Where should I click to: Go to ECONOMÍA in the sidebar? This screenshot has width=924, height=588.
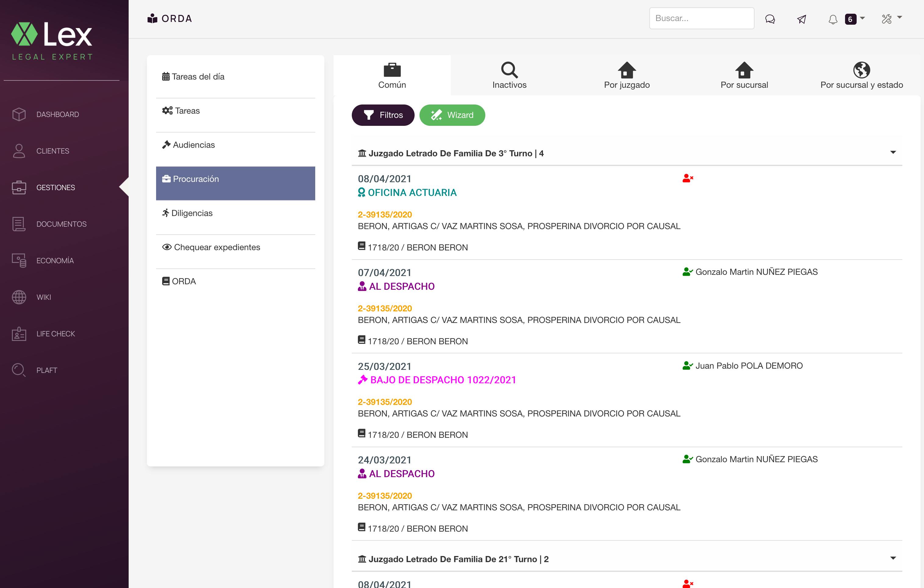click(x=55, y=260)
